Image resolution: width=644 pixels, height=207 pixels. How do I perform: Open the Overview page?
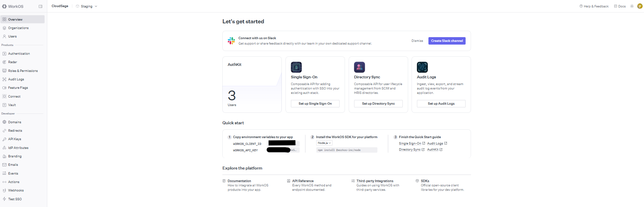[x=22, y=19]
